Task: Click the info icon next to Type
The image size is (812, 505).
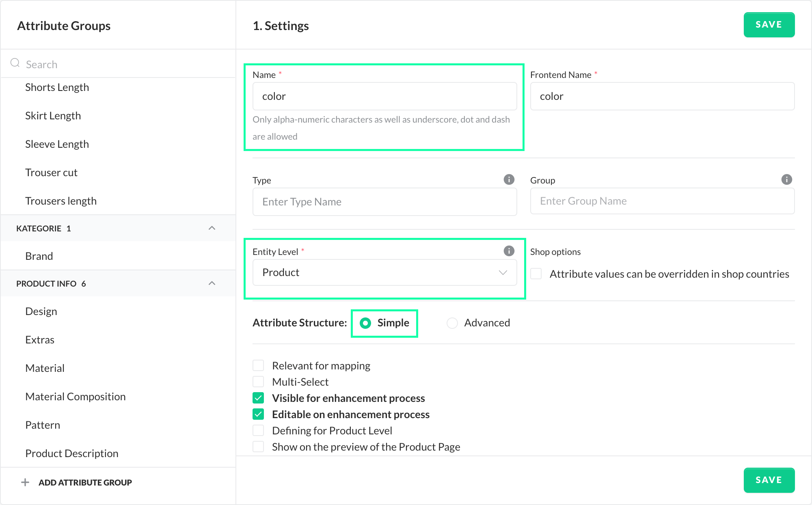Action: click(x=509, y=179)
